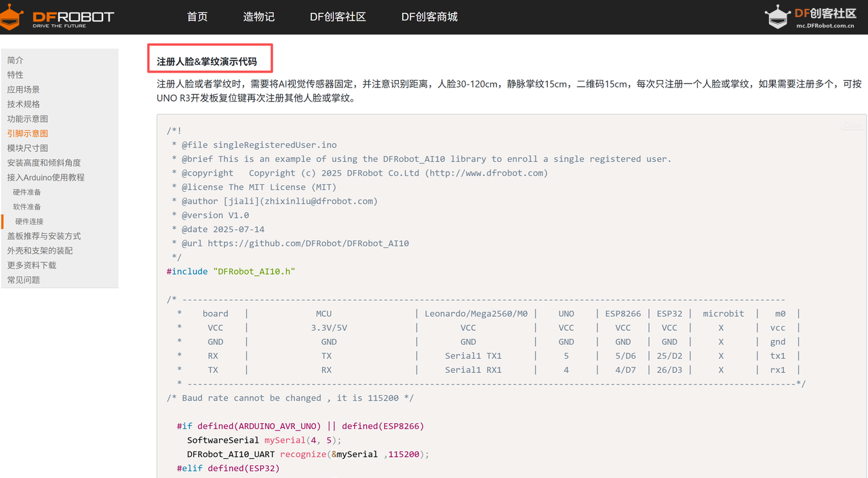Viewport: 868px width, 478px height.
Task: Click the DFRobot logo in header
Action: pyautogui.click(x=57, y=17)
